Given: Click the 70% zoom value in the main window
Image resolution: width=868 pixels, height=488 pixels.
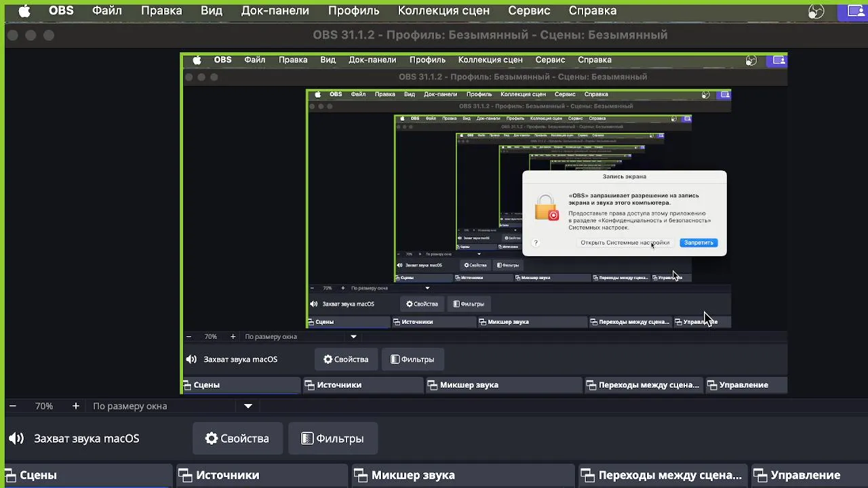Looking at the screenshot, I should click(x=44, y=406).
